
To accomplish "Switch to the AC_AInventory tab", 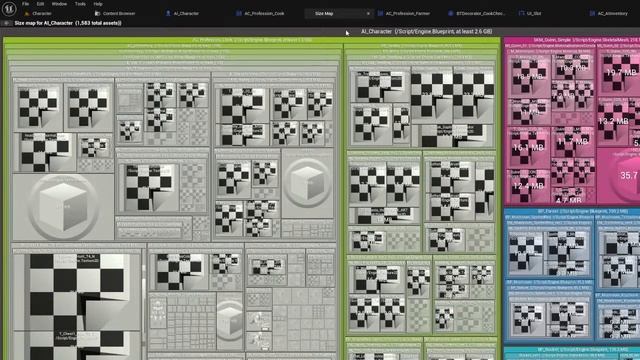I will click(x=609, y=13).
